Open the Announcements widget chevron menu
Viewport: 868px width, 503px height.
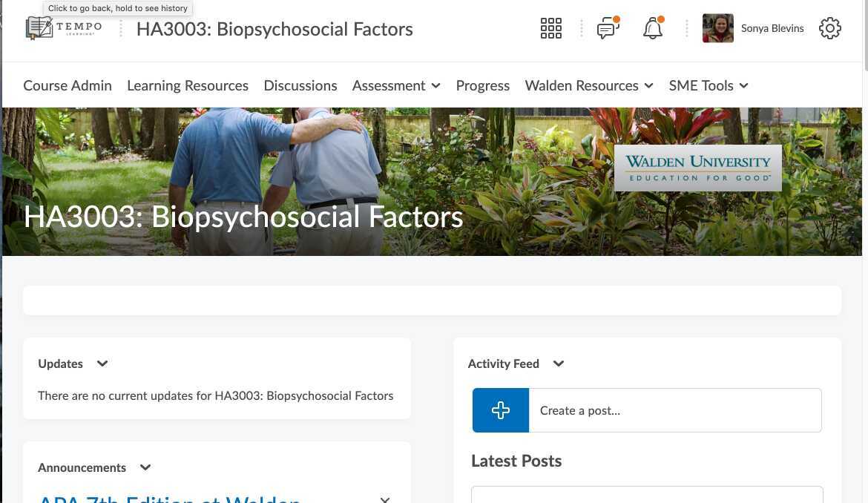[x=145, y=467]
